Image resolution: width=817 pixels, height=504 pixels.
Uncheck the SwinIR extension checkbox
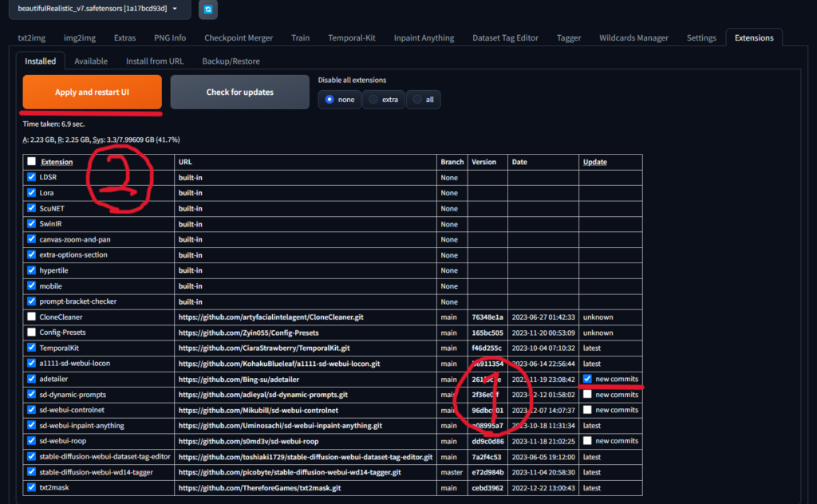(32, 223)
